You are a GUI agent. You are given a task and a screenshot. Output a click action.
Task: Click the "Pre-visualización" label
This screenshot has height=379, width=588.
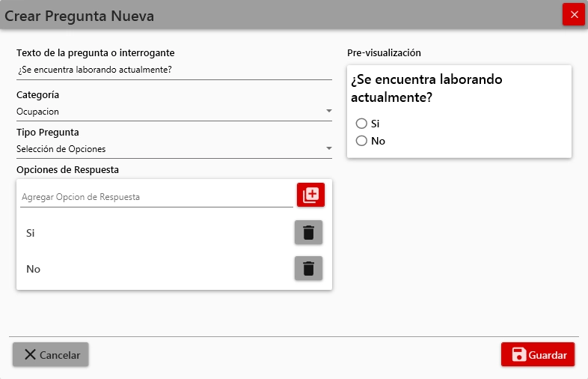point(384,53)
